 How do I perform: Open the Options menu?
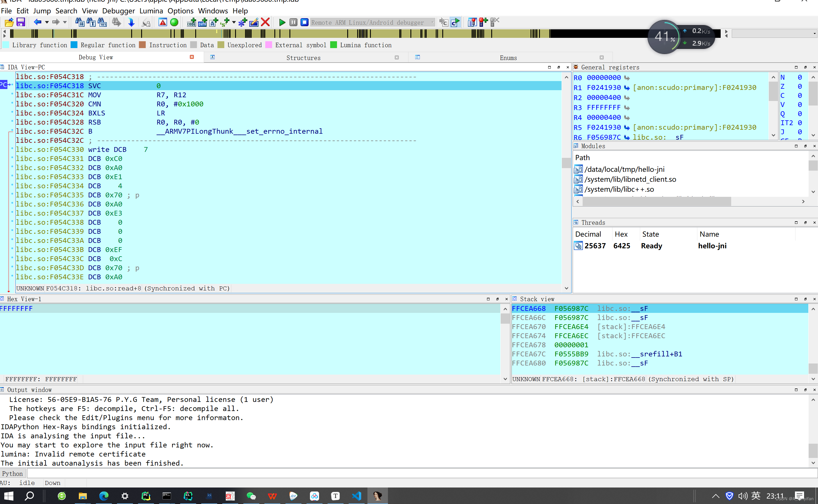(x=180, y=11)
